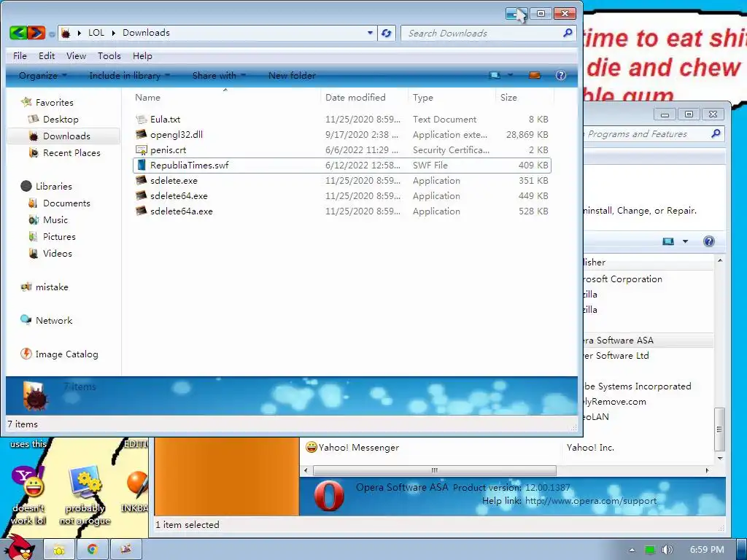The width and height of the screenshot is (747, 560).
Task: Click the help icon in Downloads toolbar
Action: tap(561, 76)
